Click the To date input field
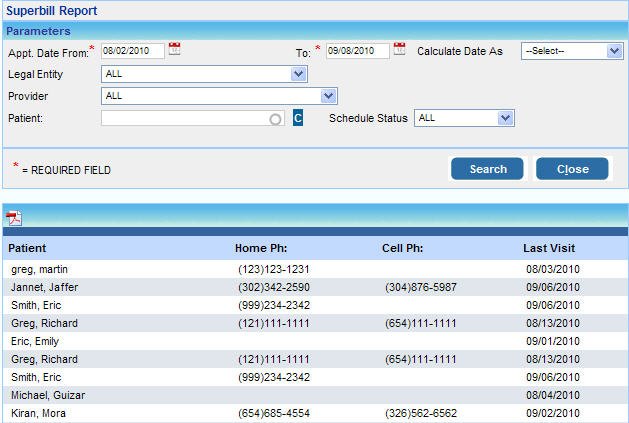 tap(356, 50)
